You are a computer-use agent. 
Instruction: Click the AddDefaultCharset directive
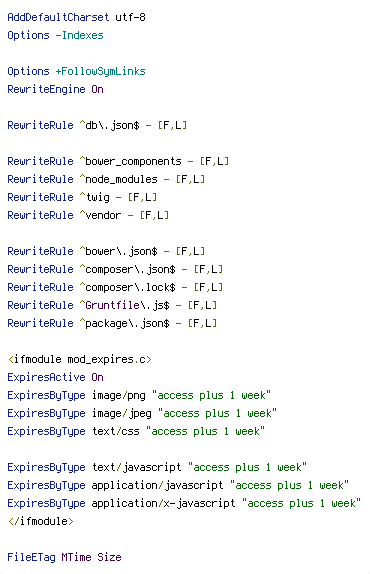[58, 17]
